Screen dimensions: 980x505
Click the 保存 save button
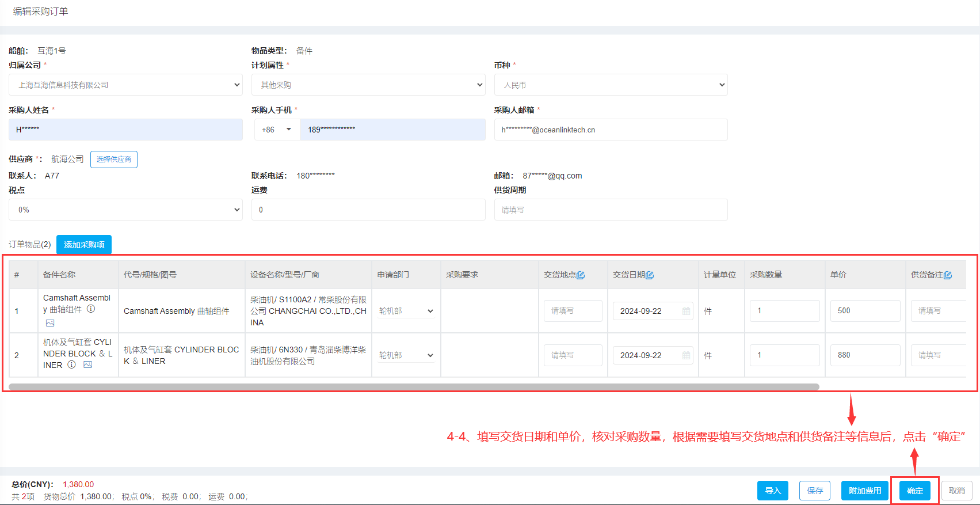coord(815,491)
